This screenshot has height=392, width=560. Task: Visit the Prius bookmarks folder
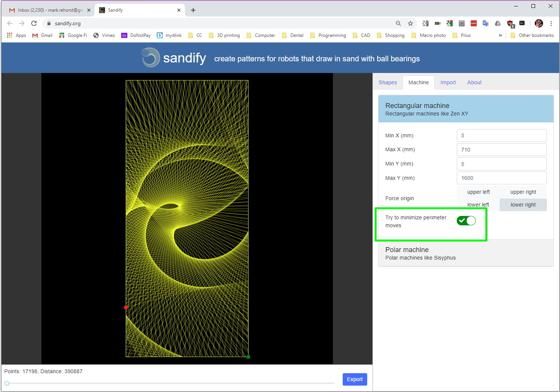click(465, 35)
